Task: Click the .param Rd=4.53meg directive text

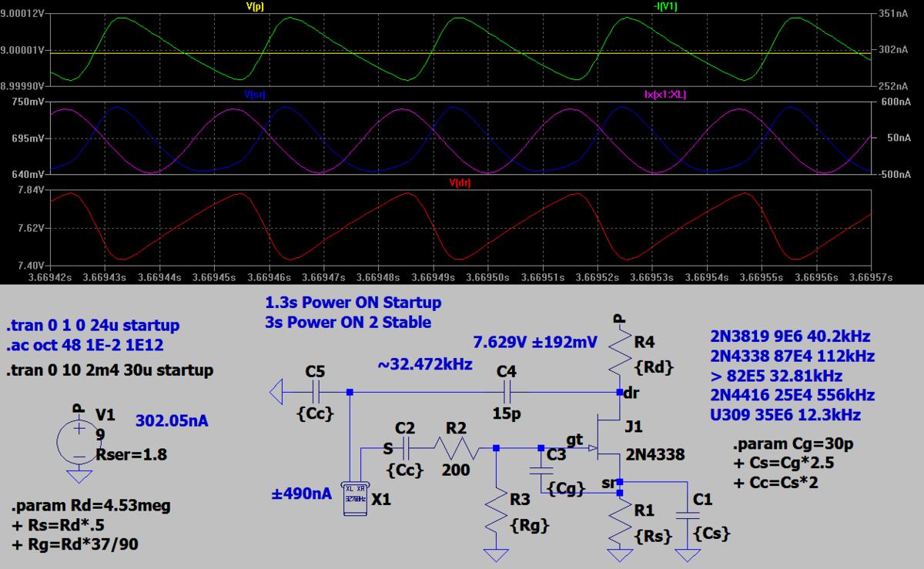Action: pos(91,507)
